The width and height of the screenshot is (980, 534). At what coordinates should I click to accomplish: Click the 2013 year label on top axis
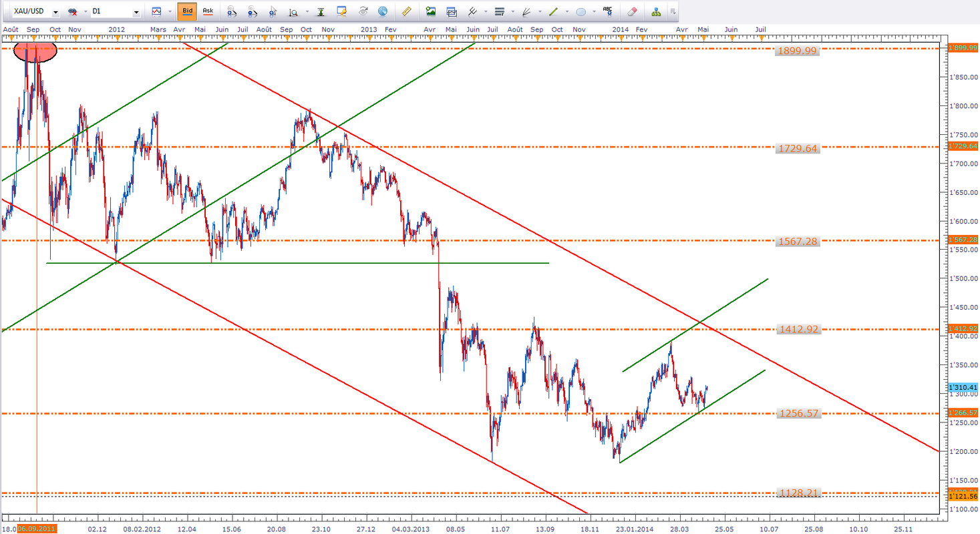pyautogui.click(x=369, y=29)
